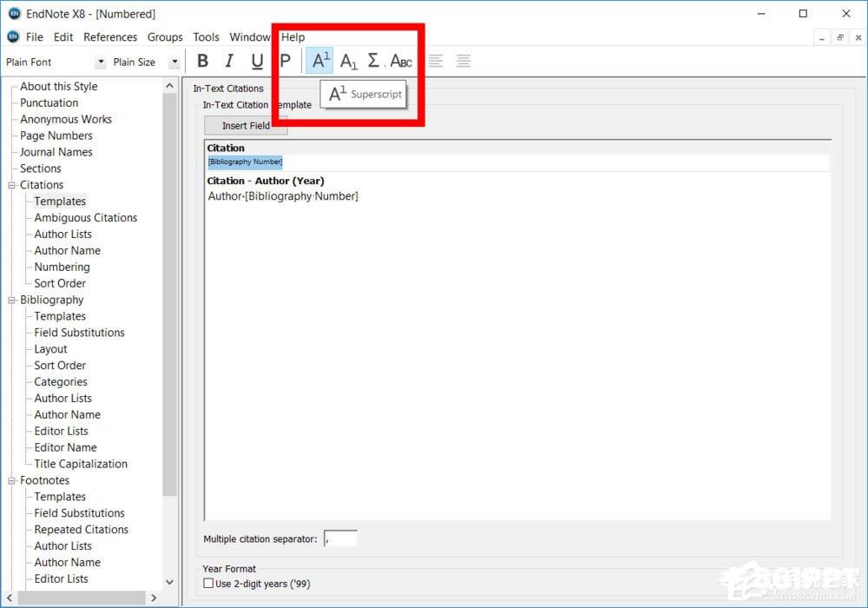Open the File menu
The image size is (868, 608).
(x=35, y=37)
